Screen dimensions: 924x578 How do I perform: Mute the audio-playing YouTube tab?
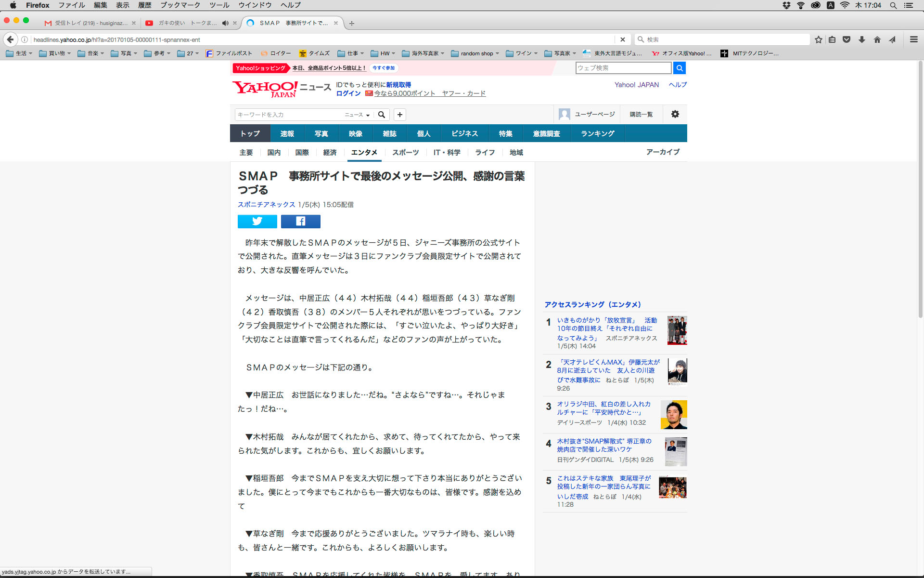pos(225,23)
